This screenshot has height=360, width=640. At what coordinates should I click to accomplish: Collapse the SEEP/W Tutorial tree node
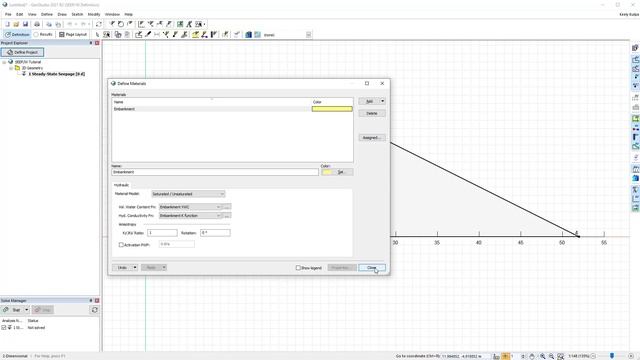click(4, 62)
